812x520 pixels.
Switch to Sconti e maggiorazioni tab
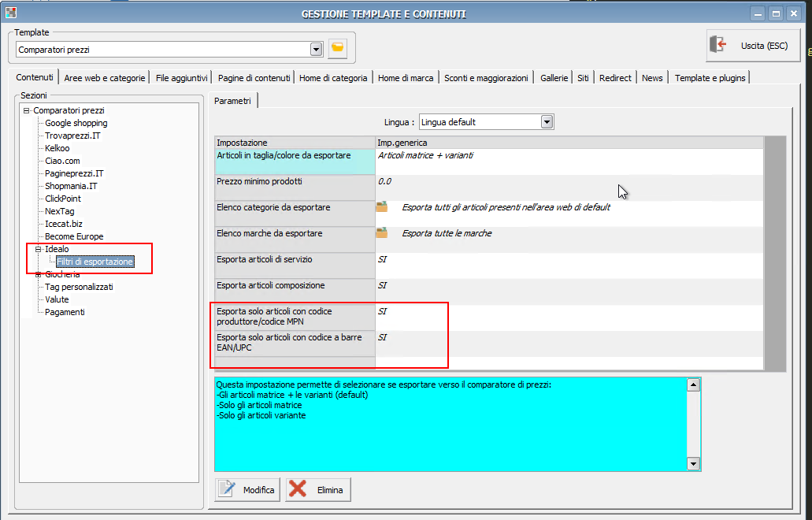click(x=486, y=78)
